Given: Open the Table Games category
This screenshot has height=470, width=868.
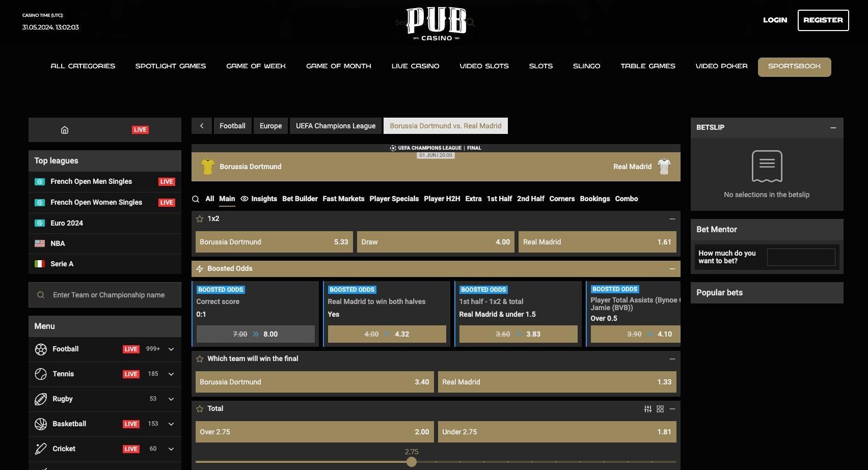Looking at the screenshot, I should tap(648, 66).
